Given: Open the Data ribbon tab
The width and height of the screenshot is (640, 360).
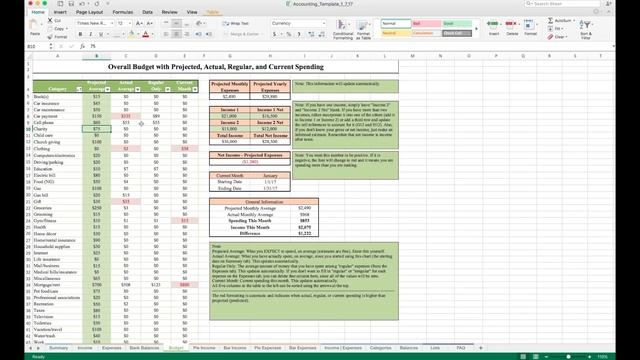Looking at the screenshot, I should pyautogui.click(x=147, y=12).
